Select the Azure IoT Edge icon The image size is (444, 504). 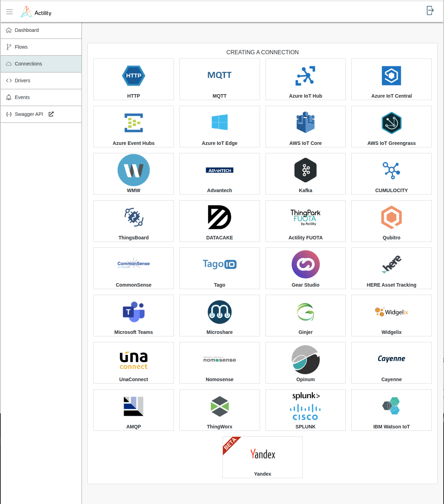pos(220,122)
